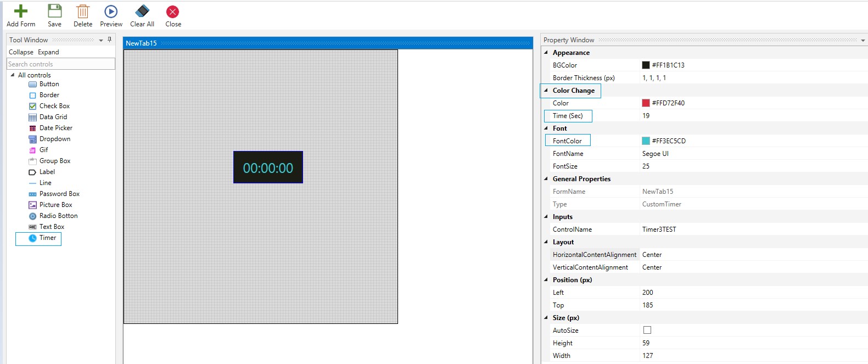Pin the Tool Window with the pushpin icon

click(x=110, y=40)
